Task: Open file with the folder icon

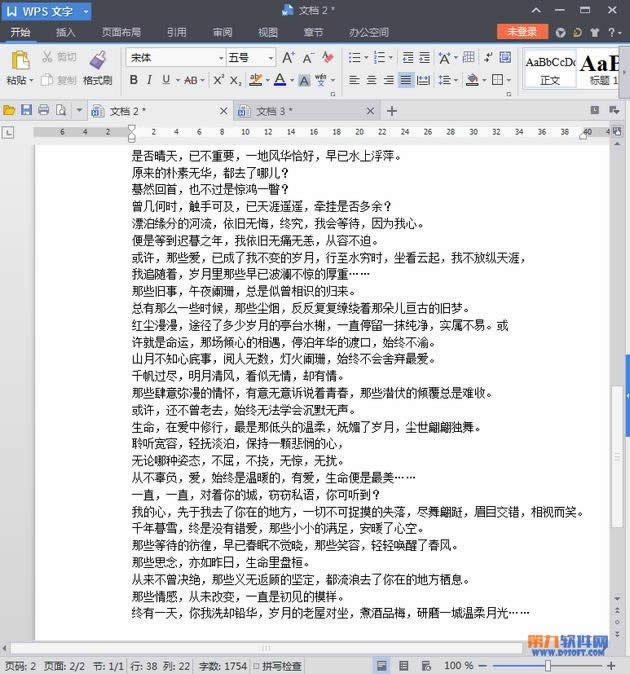Action: [9, 111]
